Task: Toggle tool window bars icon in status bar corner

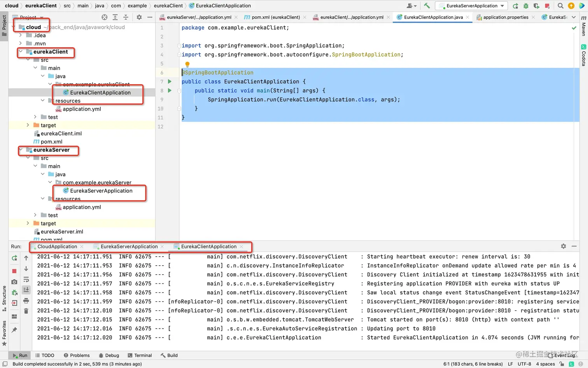Action: click(x=5, y=364)
